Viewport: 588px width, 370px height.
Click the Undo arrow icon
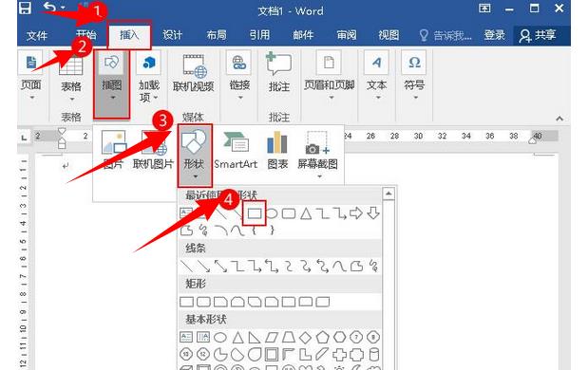point(49,8)
